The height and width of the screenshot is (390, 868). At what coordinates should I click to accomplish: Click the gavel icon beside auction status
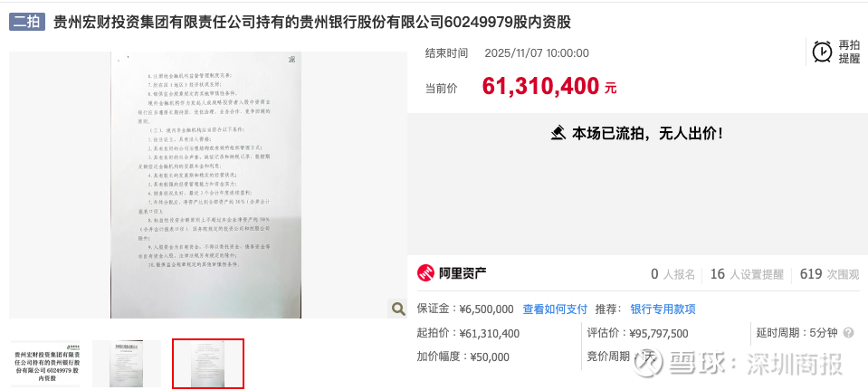click(x=558, y=133)
